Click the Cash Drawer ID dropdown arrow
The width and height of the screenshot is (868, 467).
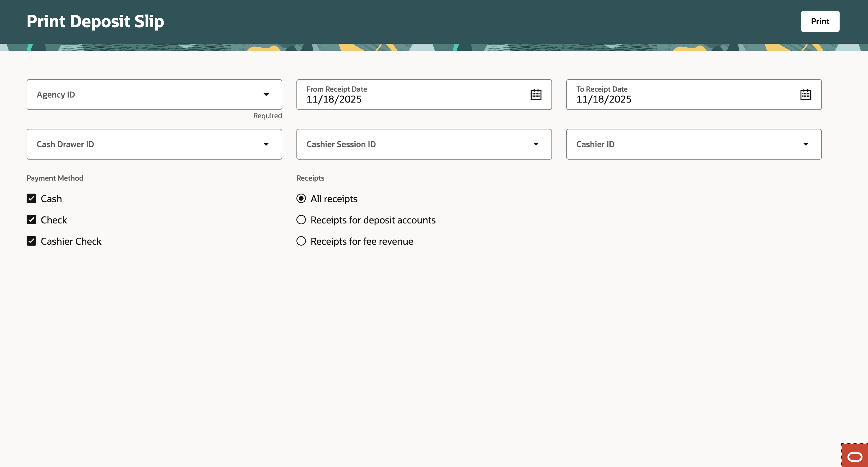pos(266,144)
